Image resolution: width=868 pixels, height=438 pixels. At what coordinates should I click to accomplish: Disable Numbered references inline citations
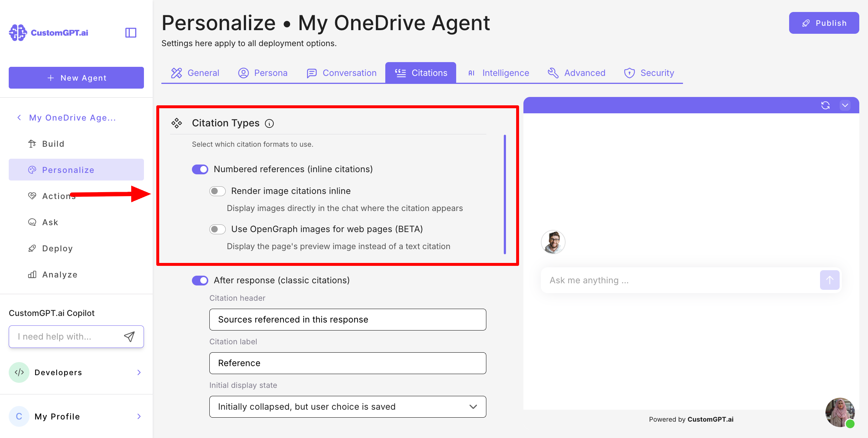(x=200, y=169)
